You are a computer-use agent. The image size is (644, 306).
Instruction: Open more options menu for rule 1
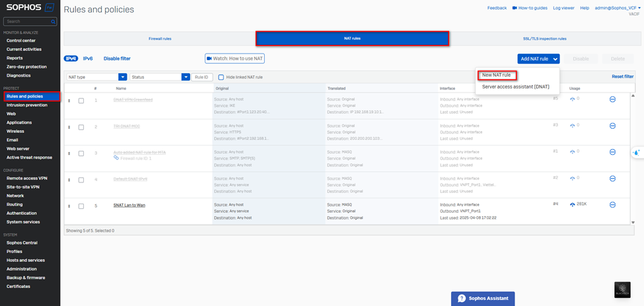[612, 99]
